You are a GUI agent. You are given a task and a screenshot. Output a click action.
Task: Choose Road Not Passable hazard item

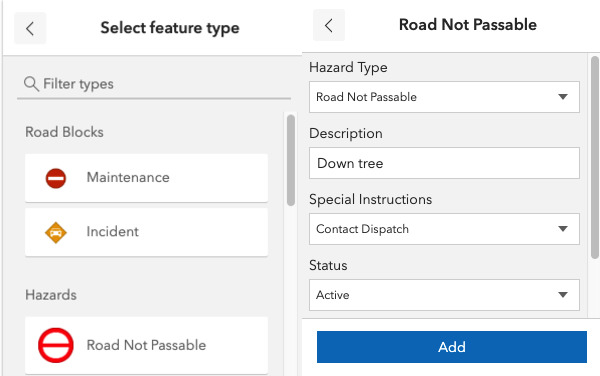click(x=147, y=345)
